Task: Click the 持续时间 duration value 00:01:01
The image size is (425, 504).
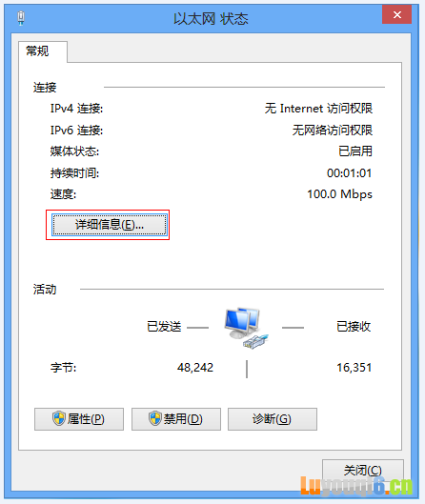Action: tap(349, 173)
